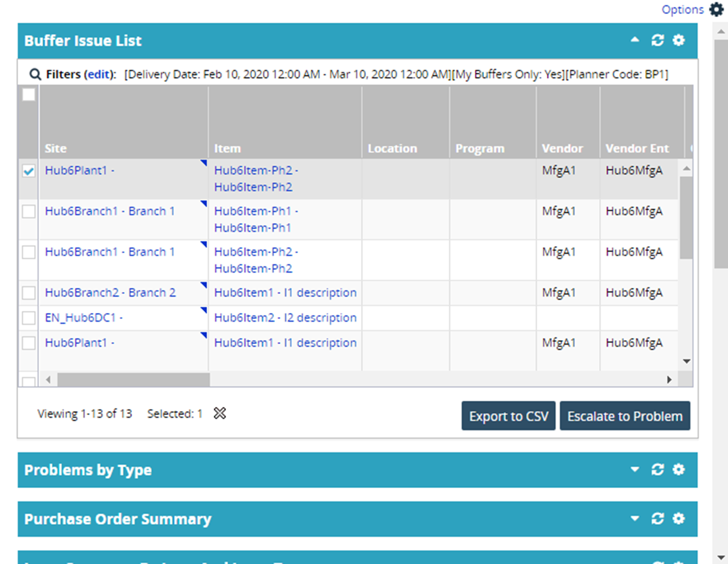
Task: Click the table scroll left arrow
Action: coord(48,380)
